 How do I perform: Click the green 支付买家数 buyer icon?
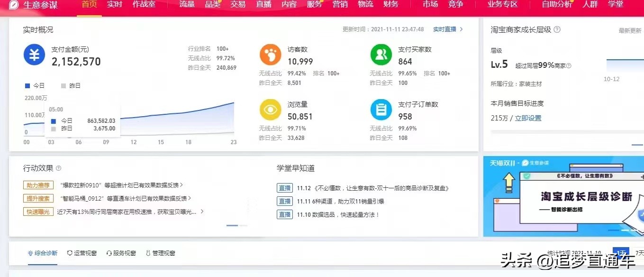(x=381, y=55)
